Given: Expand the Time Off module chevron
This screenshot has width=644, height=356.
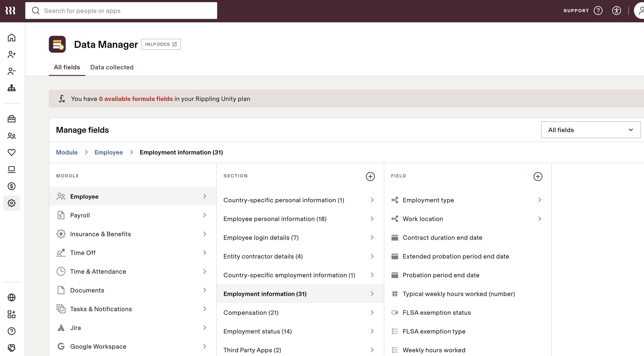Looking at the screenshot, I should [205, 253].
